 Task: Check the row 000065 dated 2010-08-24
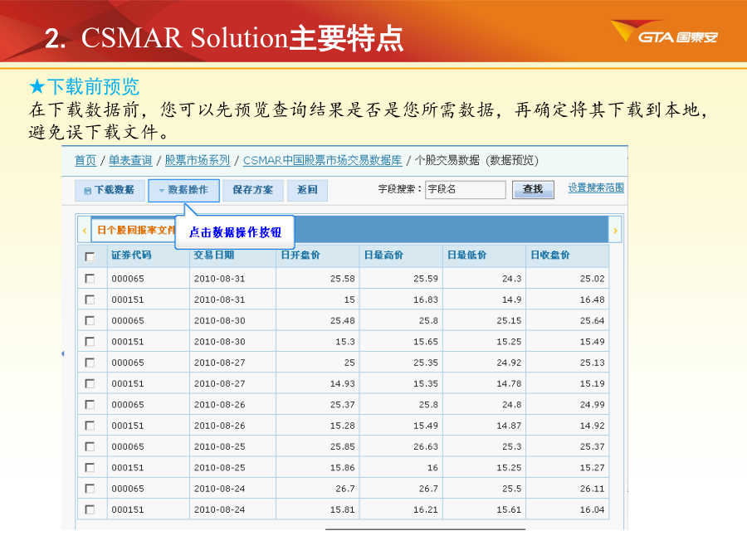tap(90, 488)
